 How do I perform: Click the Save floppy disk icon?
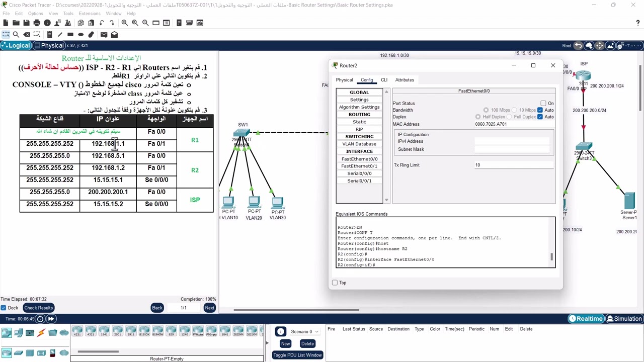tap(26, 23)
